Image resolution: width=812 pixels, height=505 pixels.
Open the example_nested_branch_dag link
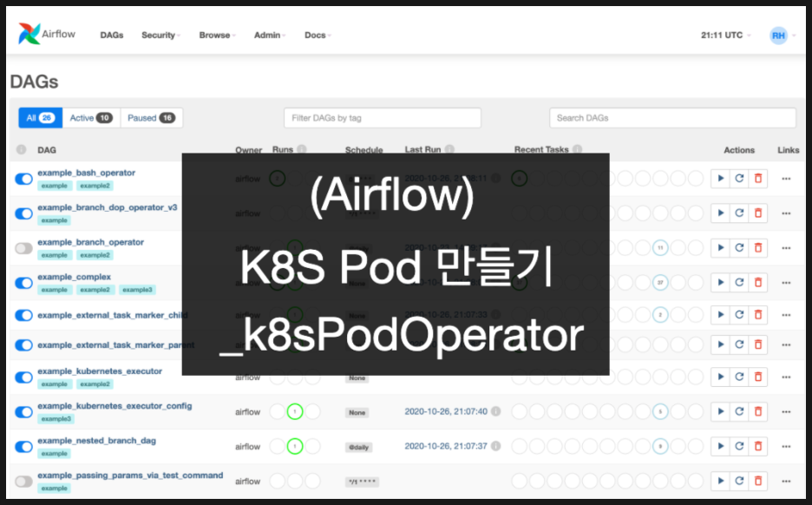coord(96,440)
